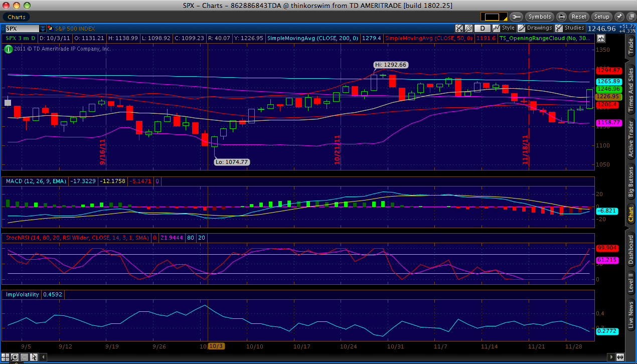Click the scroll-left arrow at chart bottom

pos(44,357)
